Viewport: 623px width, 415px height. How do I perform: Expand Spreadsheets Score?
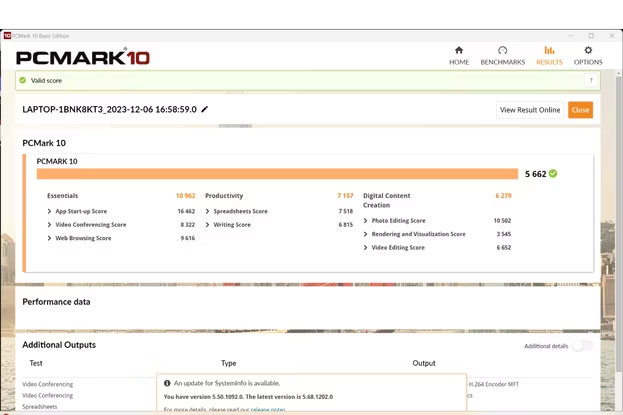[207, 211]
